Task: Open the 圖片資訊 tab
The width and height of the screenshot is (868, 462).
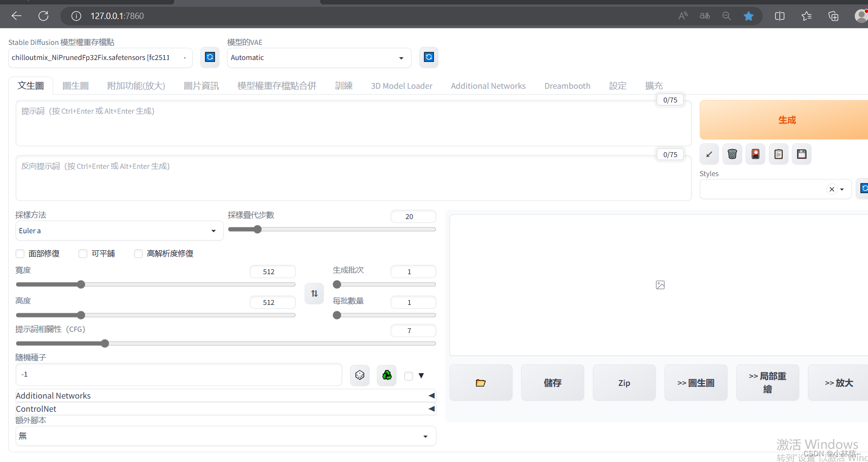Action: click(x=201, y=86)
